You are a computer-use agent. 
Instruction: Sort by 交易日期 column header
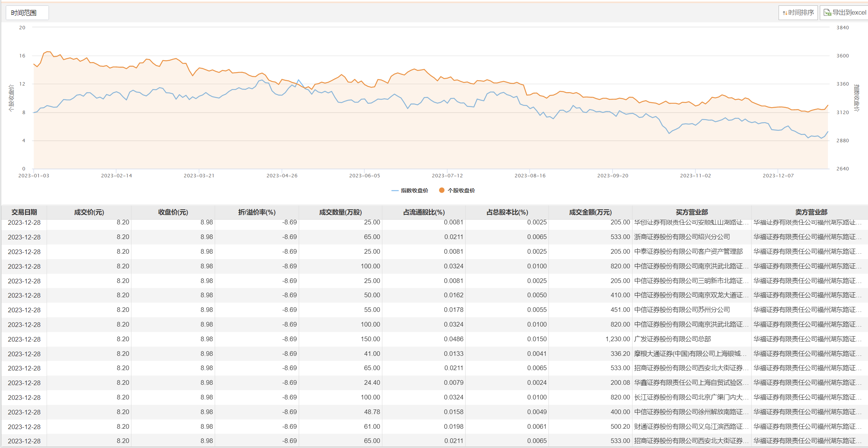(x=24, y=212)
